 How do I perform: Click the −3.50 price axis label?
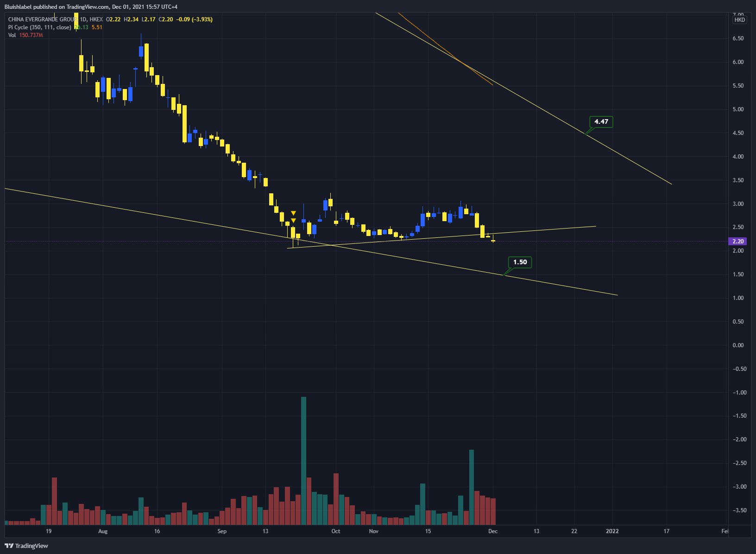click(x=739, y=510)
